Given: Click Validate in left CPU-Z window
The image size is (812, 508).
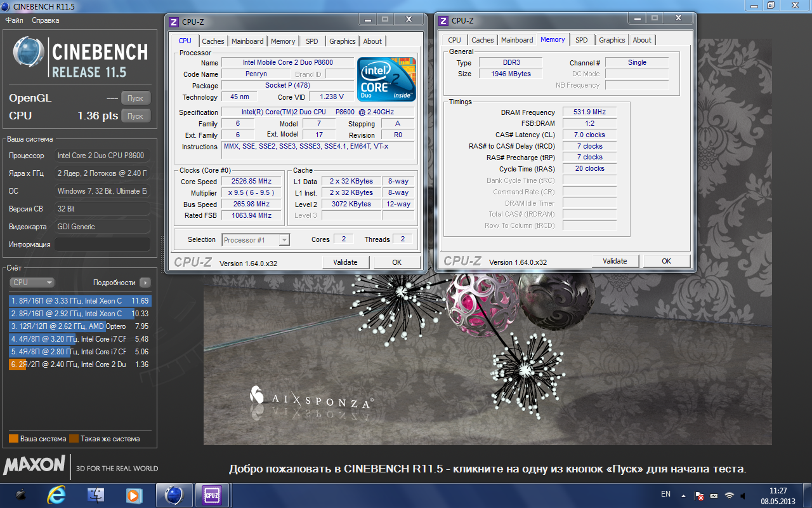Looking at the screenshot, I should coord(346,262).
